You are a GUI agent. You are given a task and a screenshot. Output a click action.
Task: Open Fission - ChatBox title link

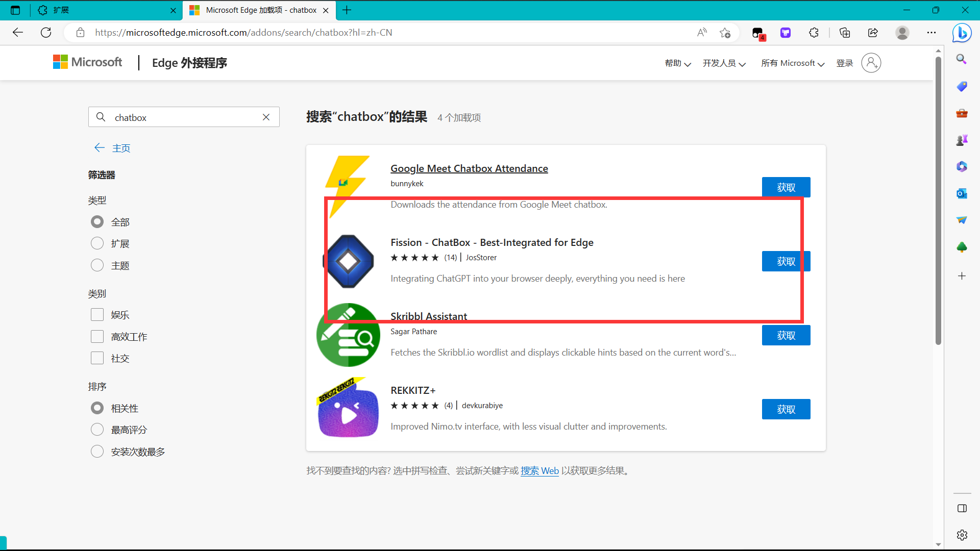point(492,242)
